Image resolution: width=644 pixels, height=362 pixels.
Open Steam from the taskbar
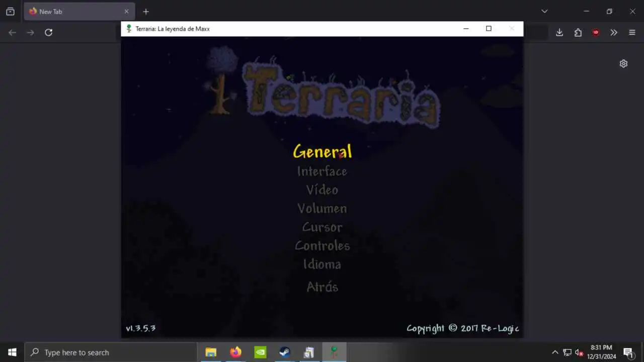tap(285, 352)
